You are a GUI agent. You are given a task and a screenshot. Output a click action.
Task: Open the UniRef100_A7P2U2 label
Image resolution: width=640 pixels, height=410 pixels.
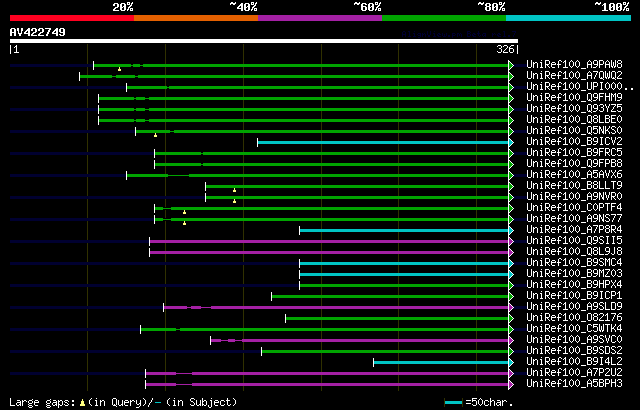pos(574,373)
